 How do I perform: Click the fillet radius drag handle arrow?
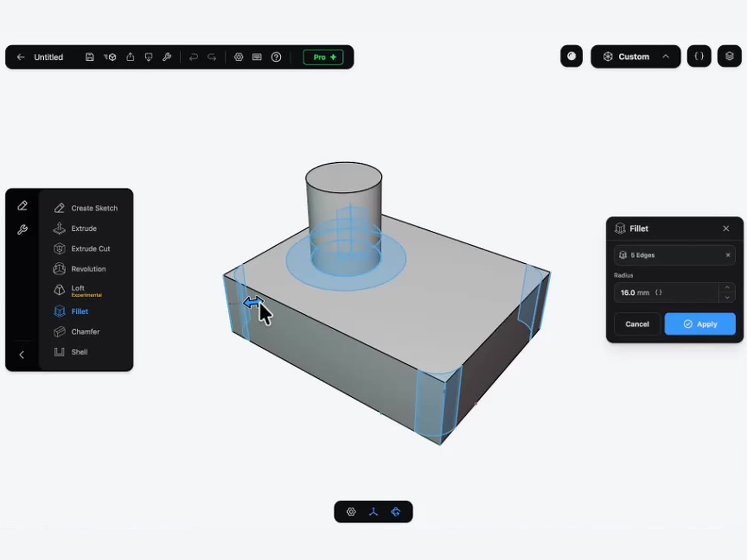click(252, 302)
